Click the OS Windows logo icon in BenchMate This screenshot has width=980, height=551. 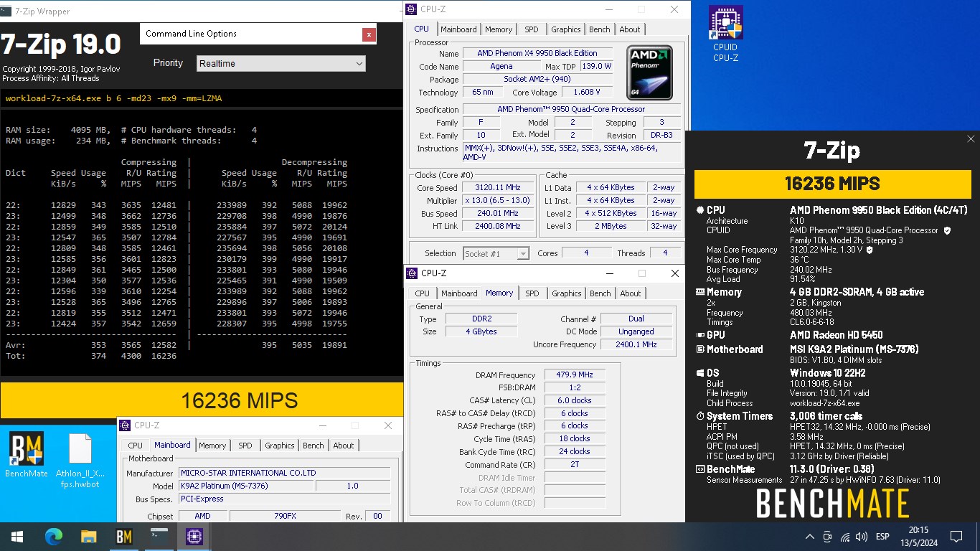(x=700, y=373)
